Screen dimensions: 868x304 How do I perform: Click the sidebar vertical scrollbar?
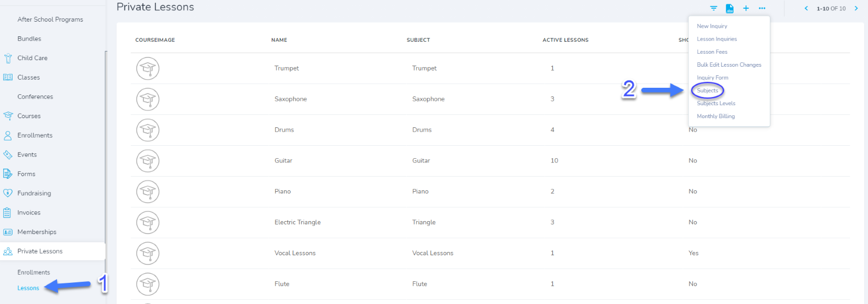[106, 163]
